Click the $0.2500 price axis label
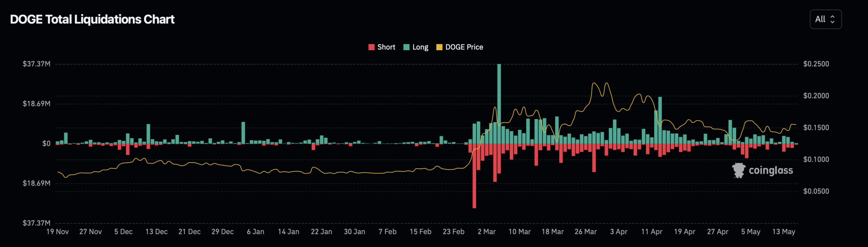868x247 pixels. click(816, 64)
